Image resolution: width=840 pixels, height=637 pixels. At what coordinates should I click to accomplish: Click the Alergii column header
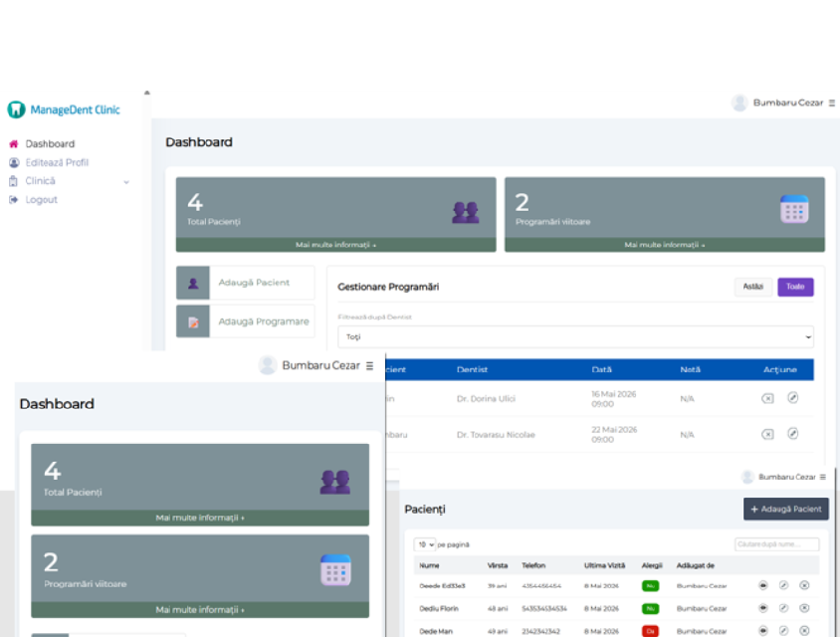click(652, 565)
